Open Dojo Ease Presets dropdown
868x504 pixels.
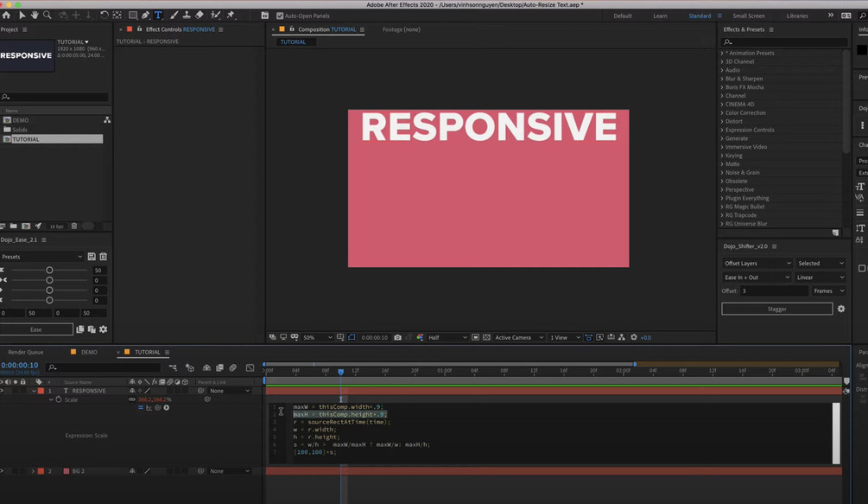41,257
